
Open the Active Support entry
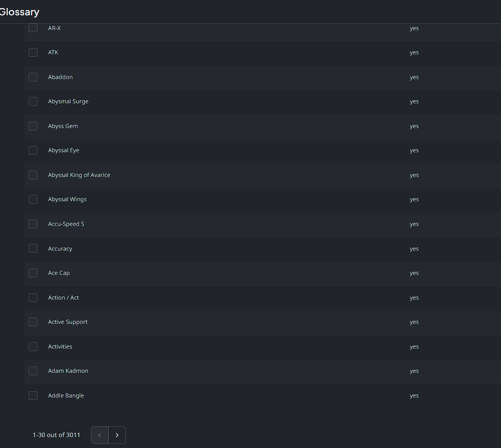click(68, 322)
